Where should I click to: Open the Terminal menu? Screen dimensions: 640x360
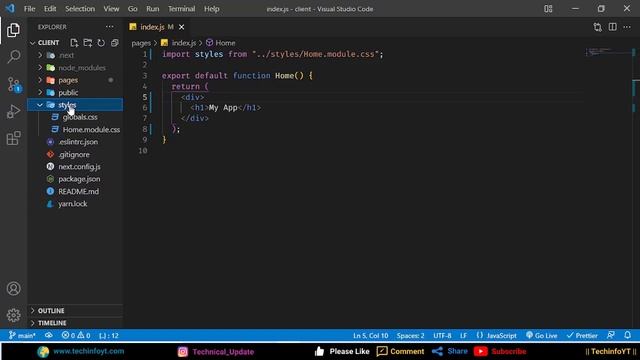[x=182, y=9]
